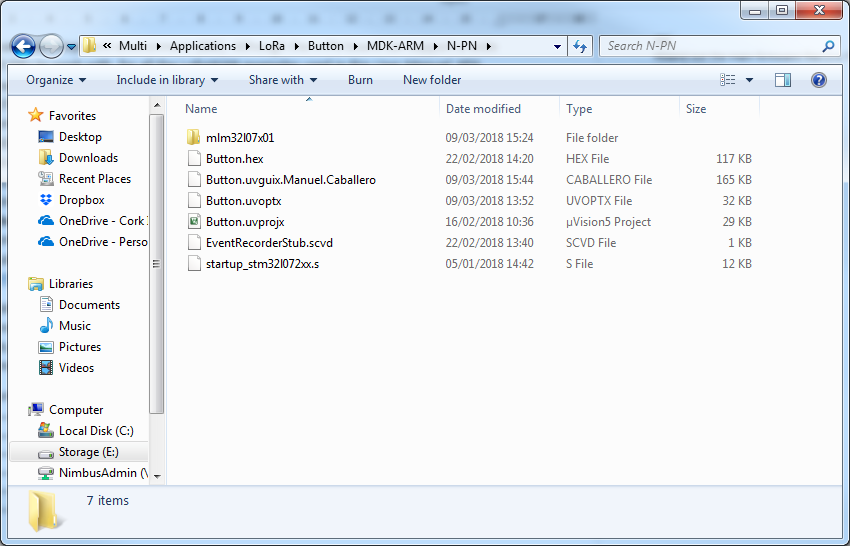Refresh the N-PN folder view

tap(580, 47)
